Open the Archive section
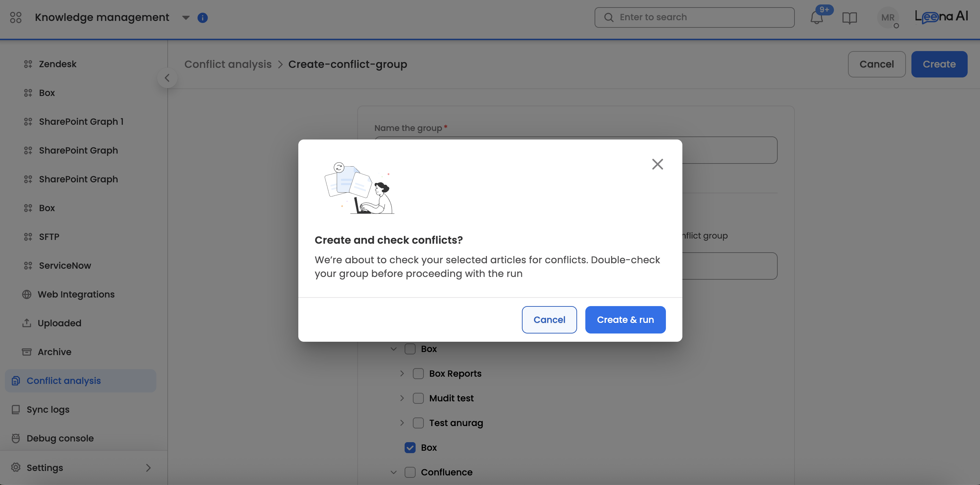 pyautogui.click(x=55, y=351)
